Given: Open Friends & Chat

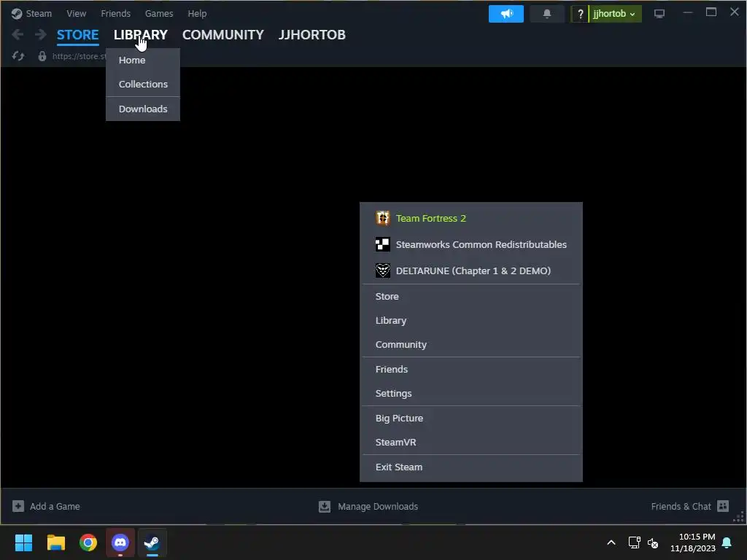Looking at the screenshot, I should (690, 506).
